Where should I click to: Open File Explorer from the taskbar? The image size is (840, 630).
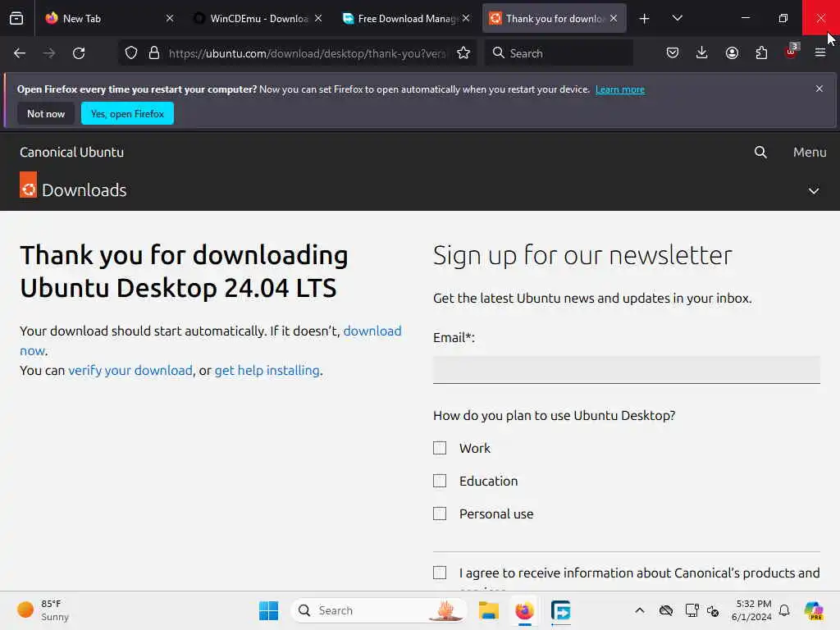pyautogui.click(x=489, y=610)
